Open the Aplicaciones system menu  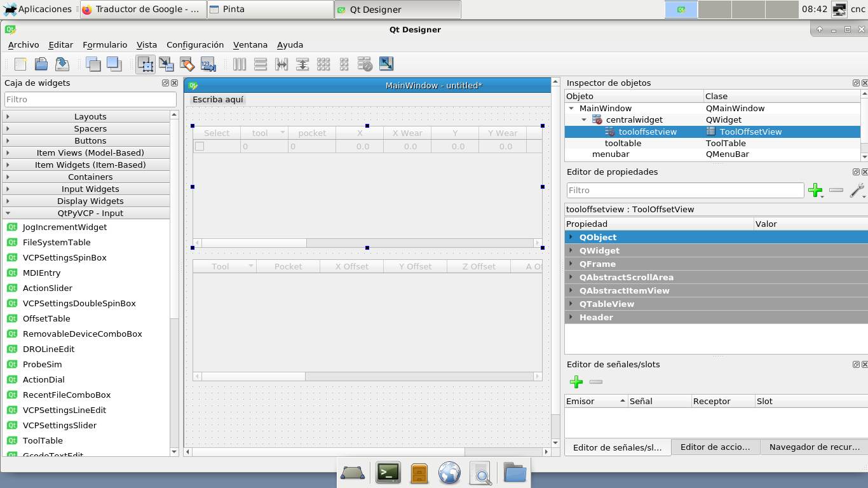click(x=37, y=10)
